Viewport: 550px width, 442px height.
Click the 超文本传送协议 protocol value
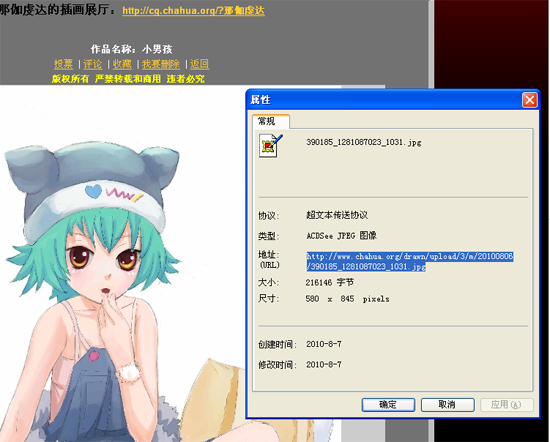[337, 215]
